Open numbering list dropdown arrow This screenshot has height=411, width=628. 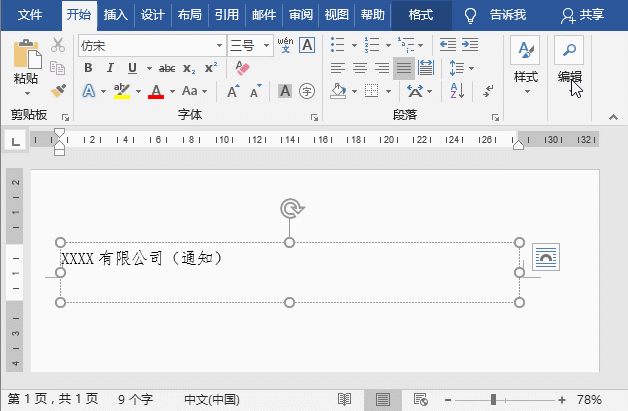pyautogui.click(x=388, y=45)
